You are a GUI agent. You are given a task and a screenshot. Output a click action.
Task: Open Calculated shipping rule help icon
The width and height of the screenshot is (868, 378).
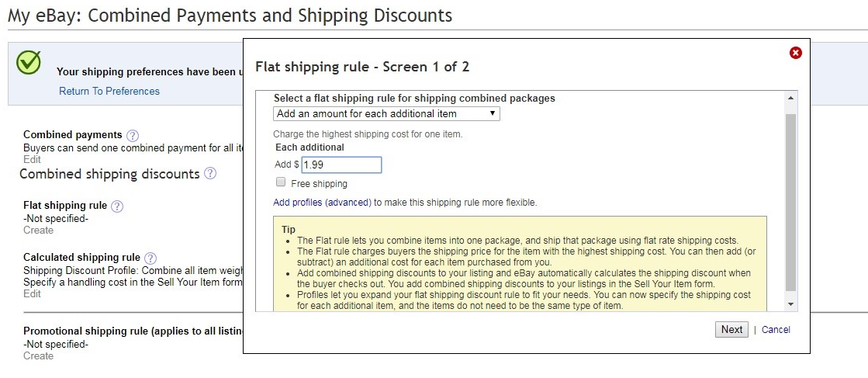(x=150, y=258)
